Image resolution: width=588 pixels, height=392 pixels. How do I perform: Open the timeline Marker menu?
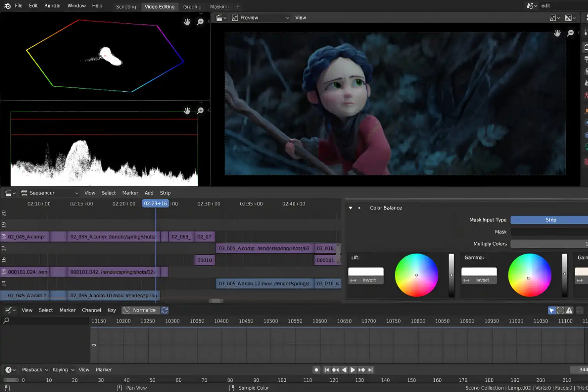[103, 370]
